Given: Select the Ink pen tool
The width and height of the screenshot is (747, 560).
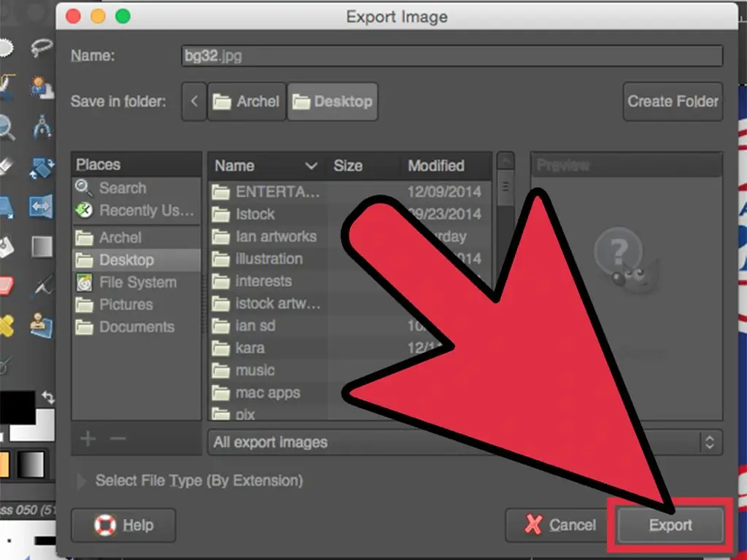Looking at the screenshot, I should coord(43,286).
